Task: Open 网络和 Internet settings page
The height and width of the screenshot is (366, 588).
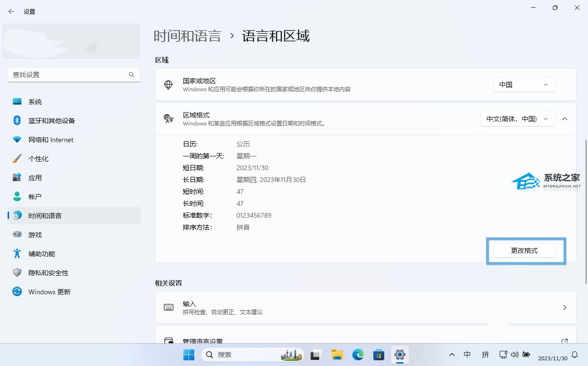Action: point(50,140)
